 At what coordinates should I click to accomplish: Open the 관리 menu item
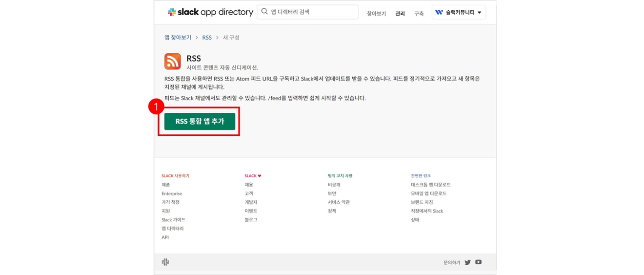click(400, 14)
